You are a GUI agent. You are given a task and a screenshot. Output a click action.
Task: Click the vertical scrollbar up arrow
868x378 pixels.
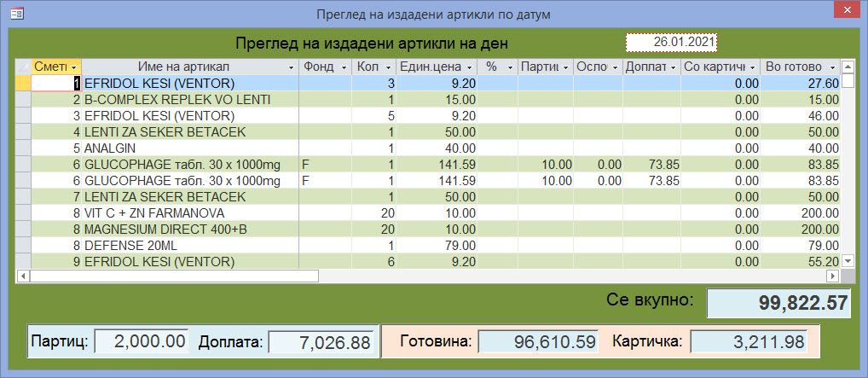pyautogui.click(x=848, y=67)
